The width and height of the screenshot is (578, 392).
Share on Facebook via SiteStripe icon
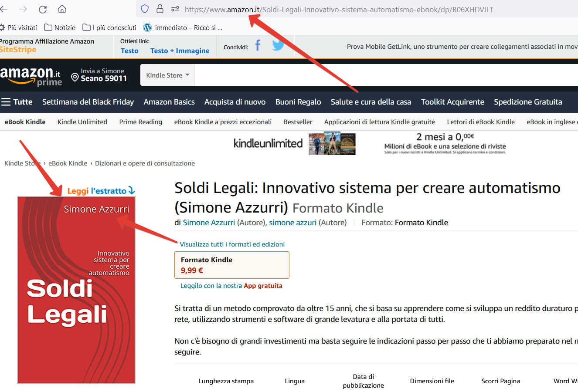pos(258,46)
